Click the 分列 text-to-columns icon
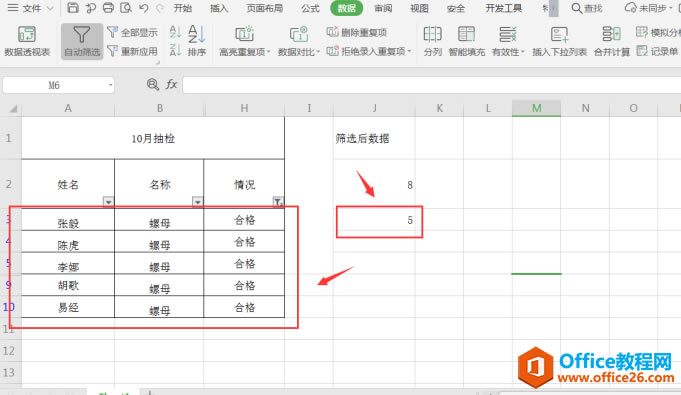Screen dimensions: 681x395 pyautogui.click(x=433, y=41)
